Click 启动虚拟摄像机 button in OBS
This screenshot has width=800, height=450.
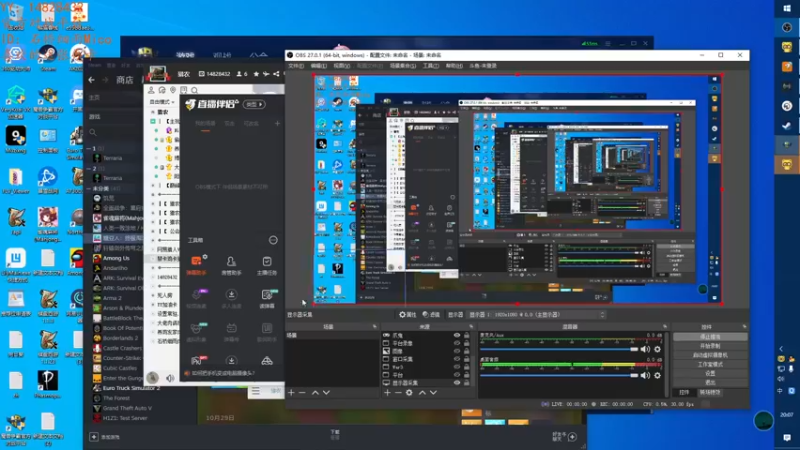tap(710, 355)
